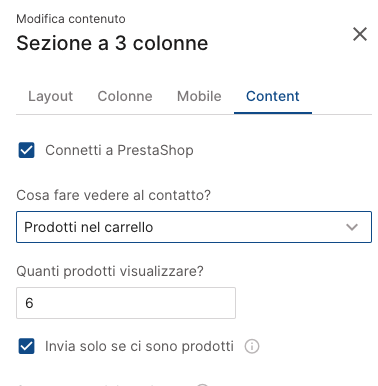Viewport: 378px width, 386px height.
Task: Open the Colonne tab
Action: tap(125, 96)
